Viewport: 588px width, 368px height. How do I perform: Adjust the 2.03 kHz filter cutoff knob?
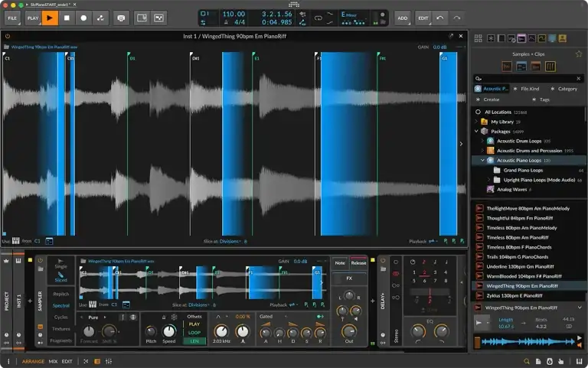coord(220,331)
